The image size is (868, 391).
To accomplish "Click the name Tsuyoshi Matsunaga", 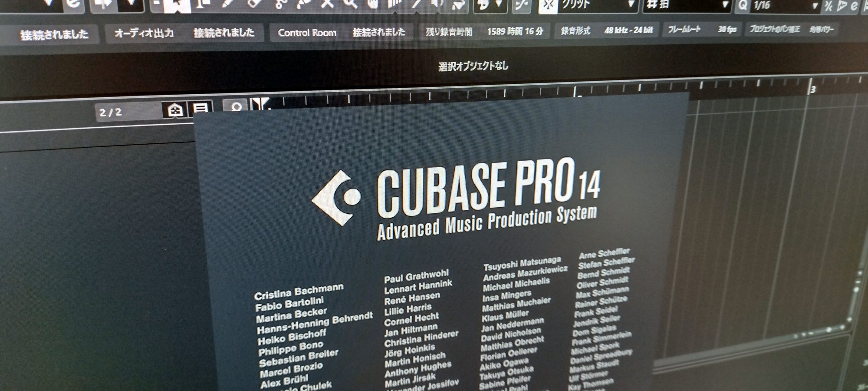I will 522,263.
